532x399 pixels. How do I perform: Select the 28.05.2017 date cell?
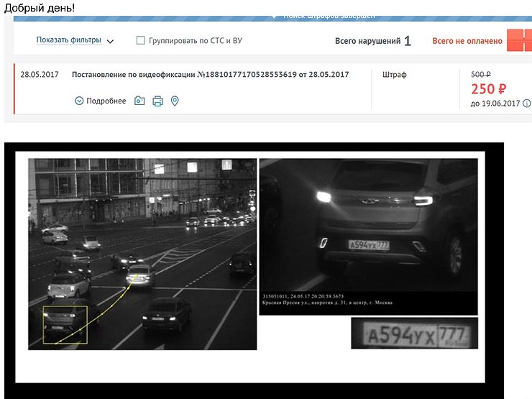[x=40, y=74]
